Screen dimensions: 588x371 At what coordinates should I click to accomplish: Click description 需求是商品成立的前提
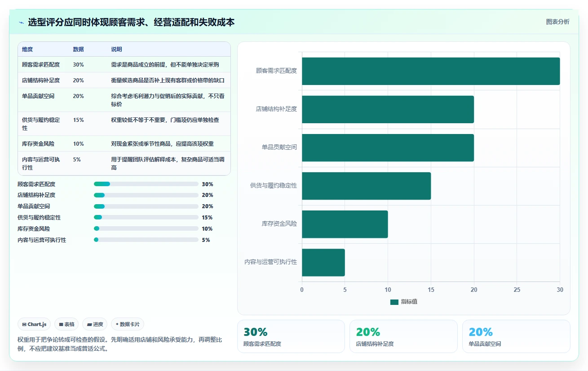165,65
